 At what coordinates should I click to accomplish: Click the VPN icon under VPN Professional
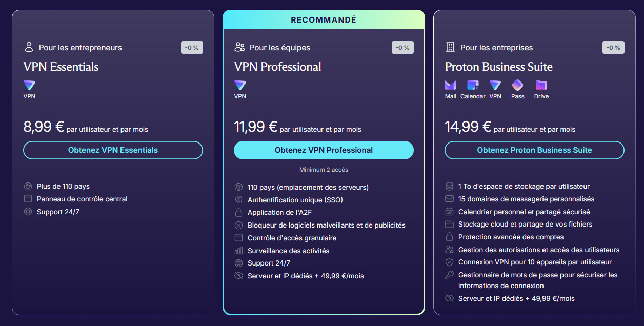[x=240, y=85]
